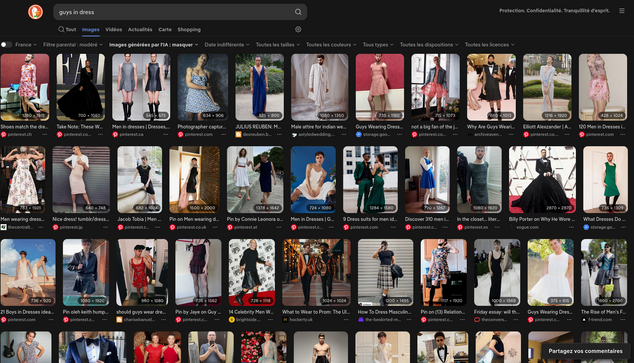Click 'Protection. Confidentialité. Tranquillité d'esprit.' text

click(x=554, y=11)
